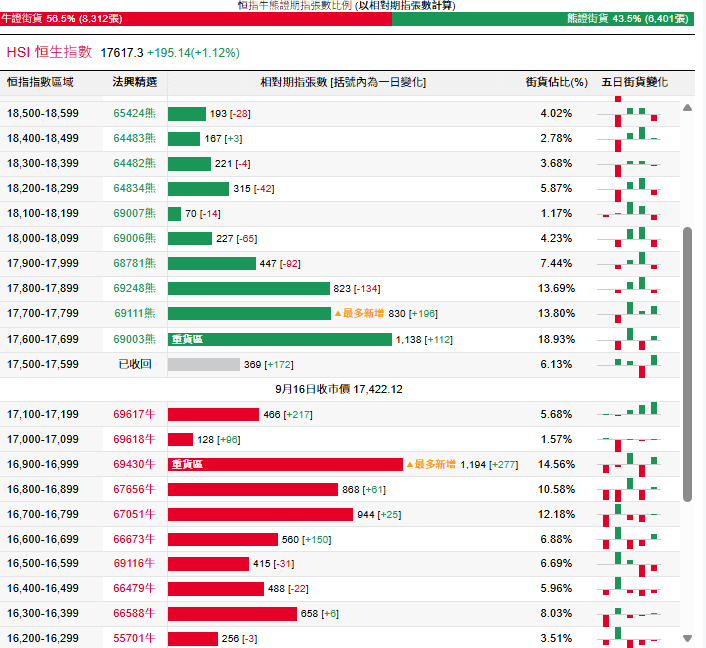This screenshot has width=706, height=648.
Task: Open bear warrant link 65424熊
Action: (x=134, y=114)
